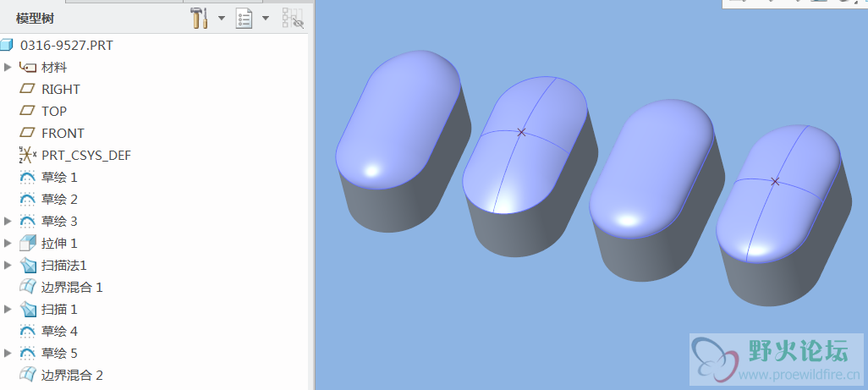Select the RIGHT plane label
The height and width of the screenshot is (390, 868).
[x=61, y=90]
